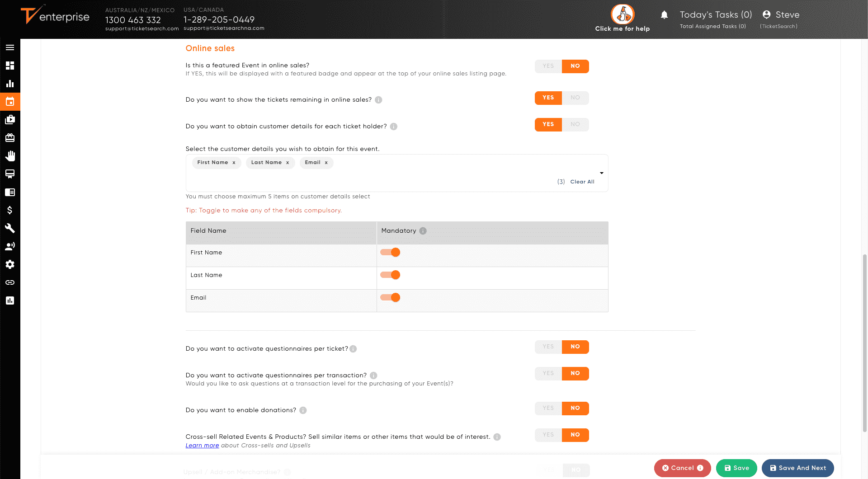
Task: Set Cross-sell Related Events to YES
Action: (x=548, y=435)
